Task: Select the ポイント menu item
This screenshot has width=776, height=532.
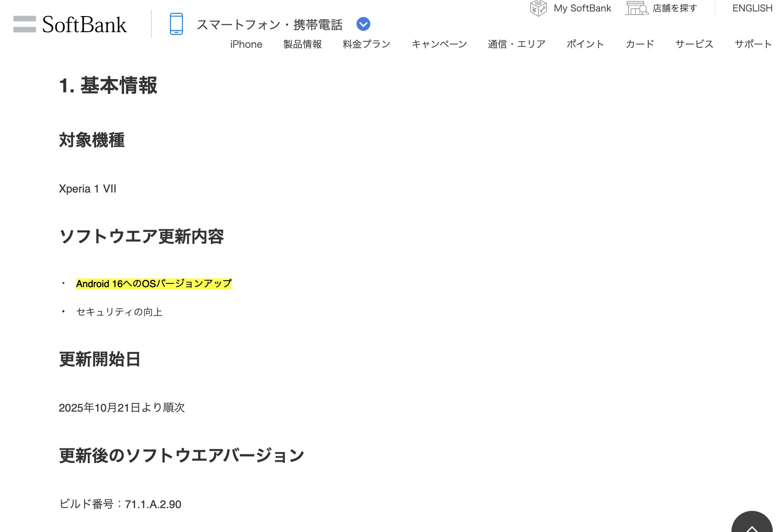Action: click(585, 44)
